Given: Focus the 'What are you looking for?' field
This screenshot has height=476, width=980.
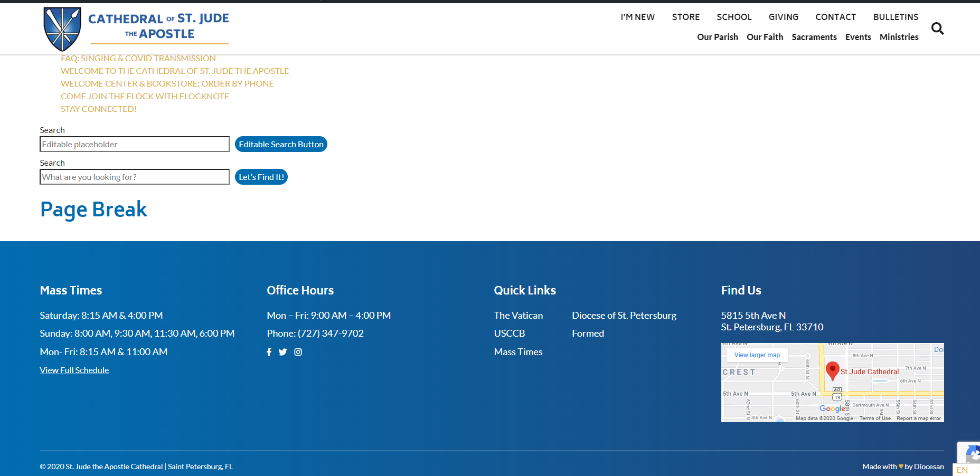Looking at the screenshot, I should tap(135, 177).
